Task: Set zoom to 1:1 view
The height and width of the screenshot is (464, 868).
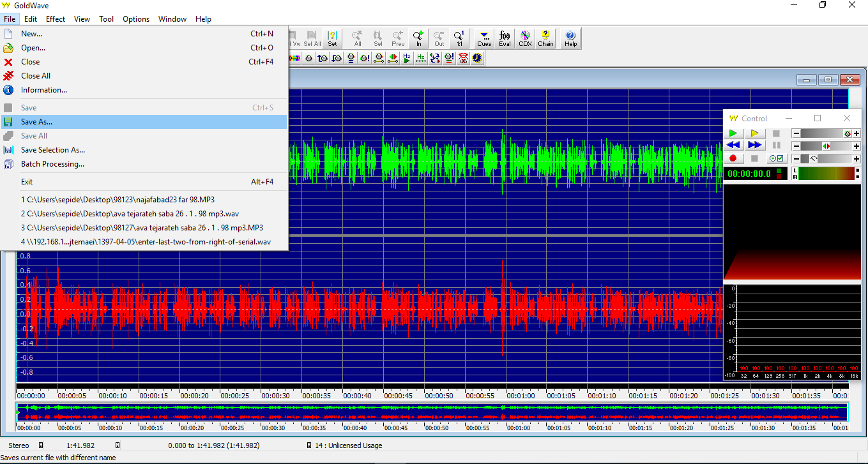Action: (x=459, y=39)
